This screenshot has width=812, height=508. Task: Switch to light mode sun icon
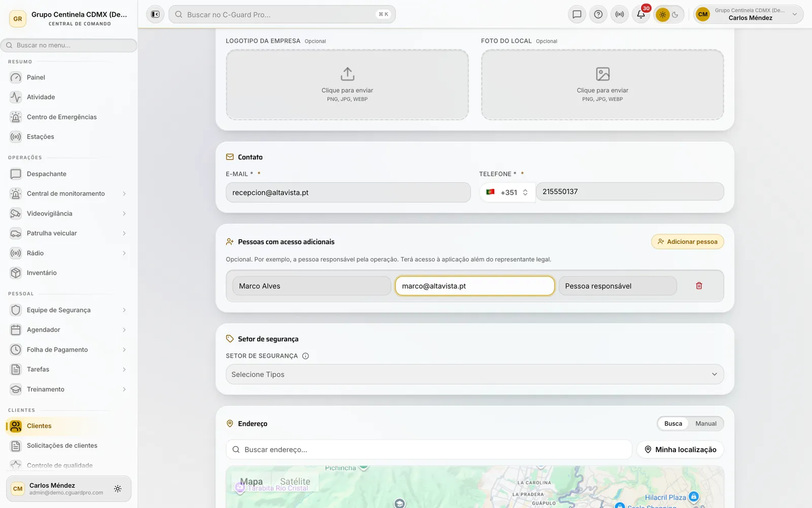(x=663, y=15)
